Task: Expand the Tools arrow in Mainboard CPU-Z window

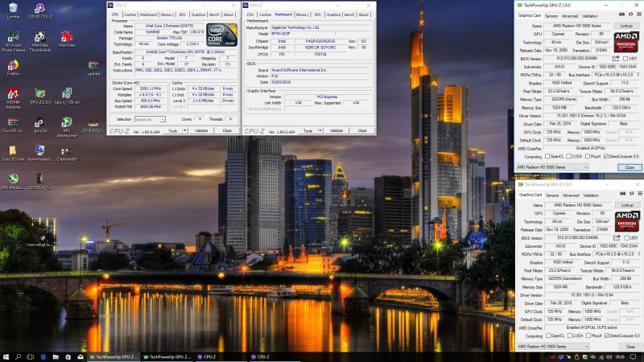Action: (320, 130)
